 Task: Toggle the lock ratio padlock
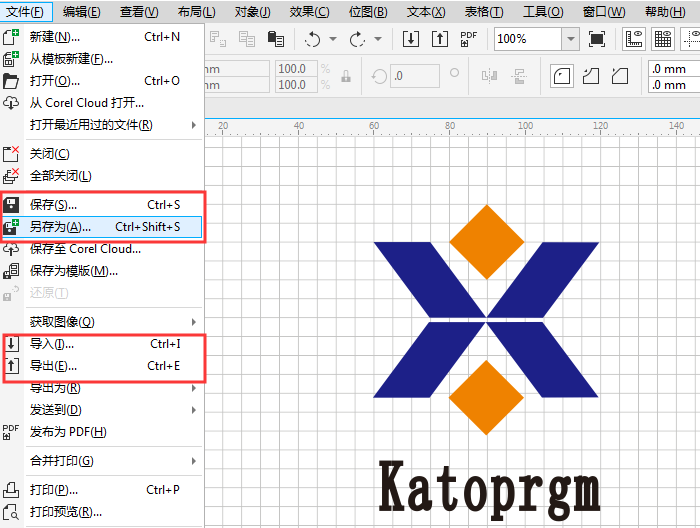tap(345, 77)
